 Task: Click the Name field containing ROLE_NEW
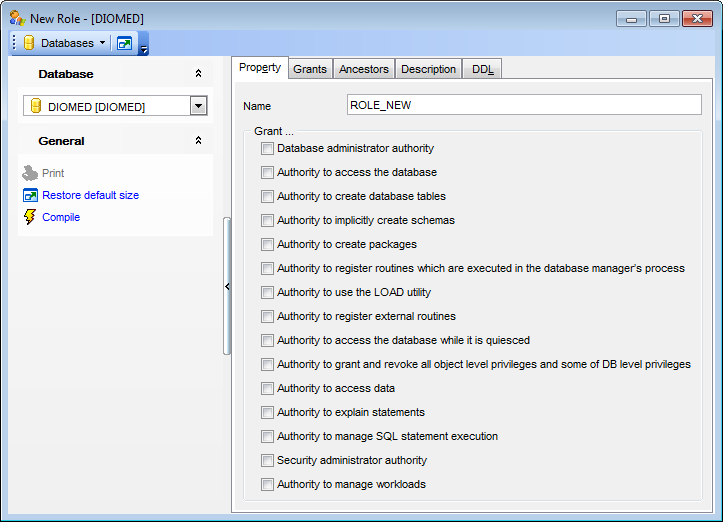[x=524, y=105]
